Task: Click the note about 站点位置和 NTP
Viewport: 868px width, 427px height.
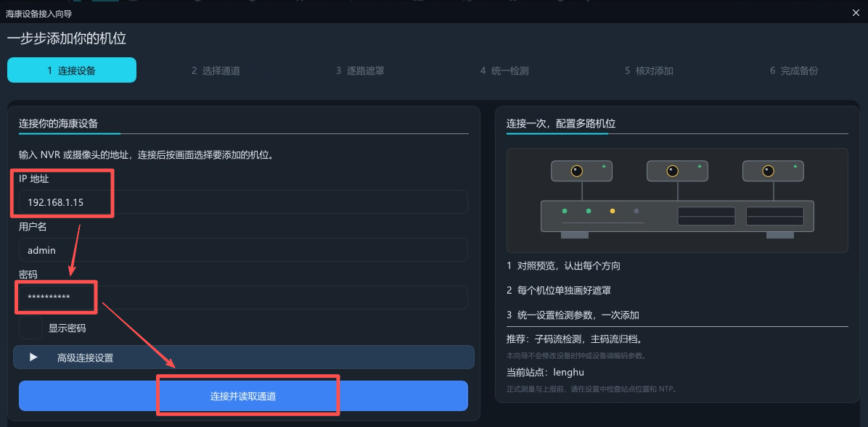Action: (591, 389)
